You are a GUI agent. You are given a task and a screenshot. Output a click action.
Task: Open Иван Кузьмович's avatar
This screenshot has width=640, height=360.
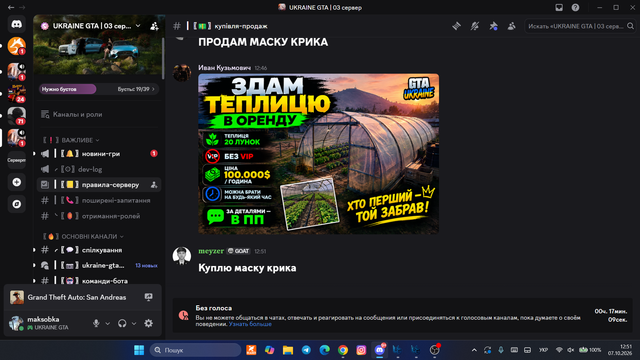tap(182, 72)
